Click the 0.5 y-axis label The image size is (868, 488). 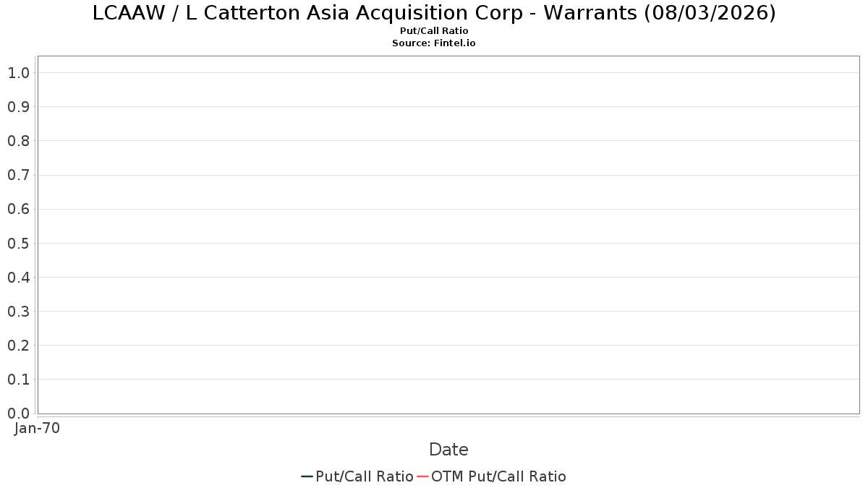[x=18, y=243]
